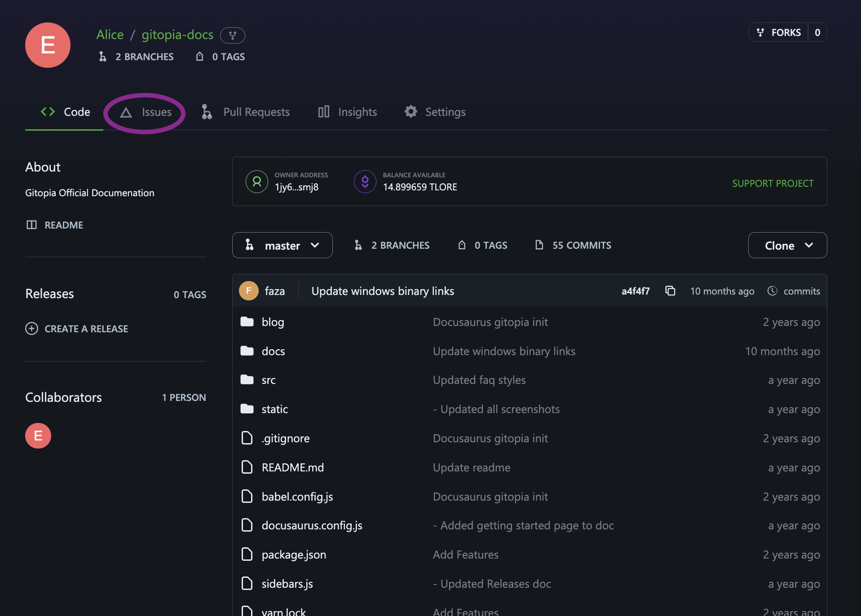Screen dimensions: 861x616
Task: Click 2 BRANCHES beside the master selector
Action: [x=392, y=245]
